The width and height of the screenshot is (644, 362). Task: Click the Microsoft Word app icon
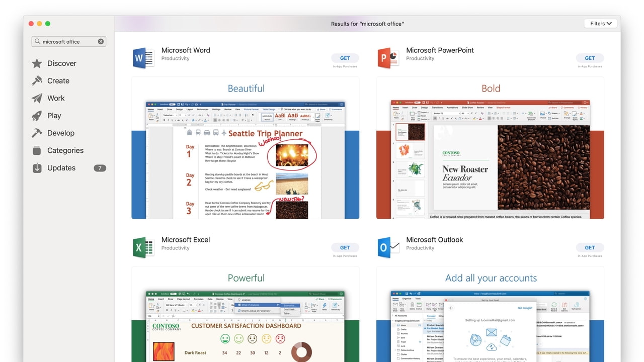pos(143,58)
